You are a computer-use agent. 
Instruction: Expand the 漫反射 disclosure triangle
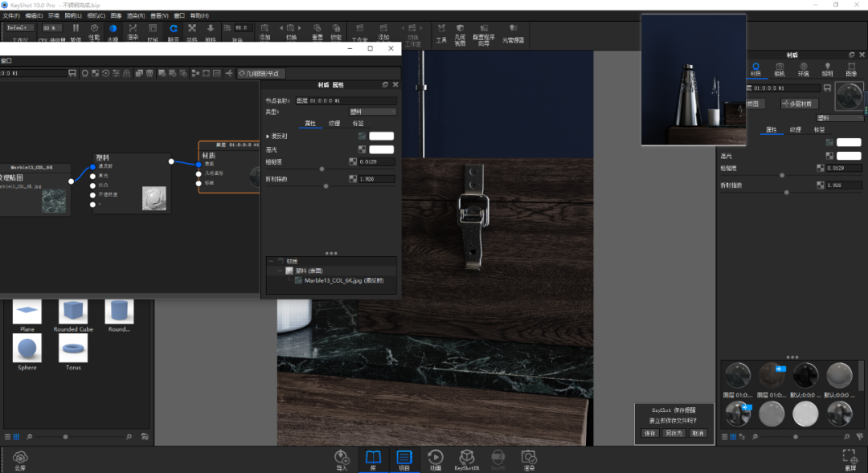pyautogui.click(x=268, y=136)
